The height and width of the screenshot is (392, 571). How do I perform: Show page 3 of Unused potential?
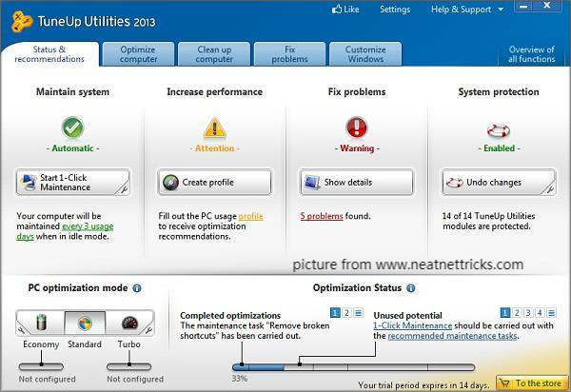(528, 313)
